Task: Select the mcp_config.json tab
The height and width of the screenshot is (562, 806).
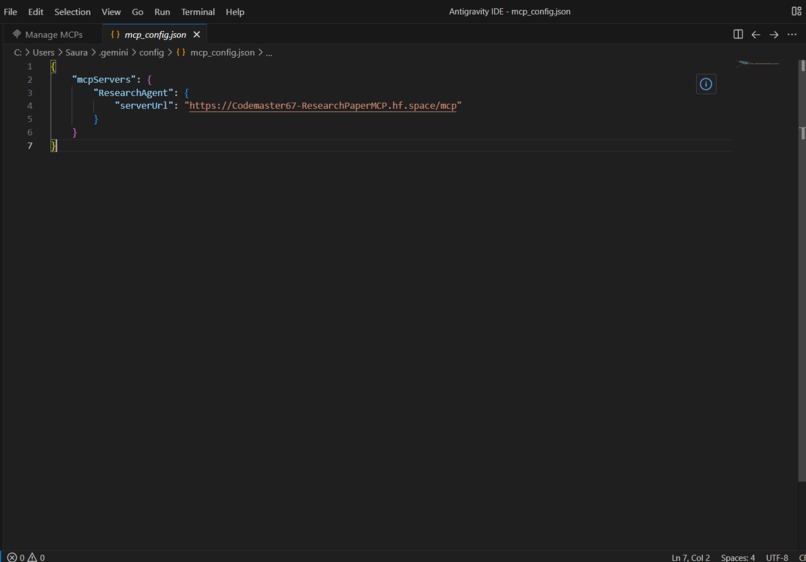Action: click(155, 34)
